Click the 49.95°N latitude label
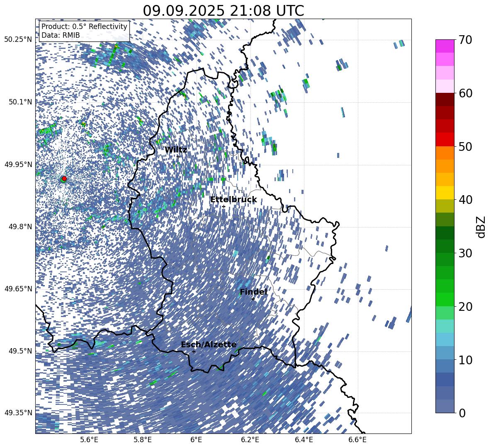Screen dimensions: 491x448 pyautogui.click(x=18, y=164)
